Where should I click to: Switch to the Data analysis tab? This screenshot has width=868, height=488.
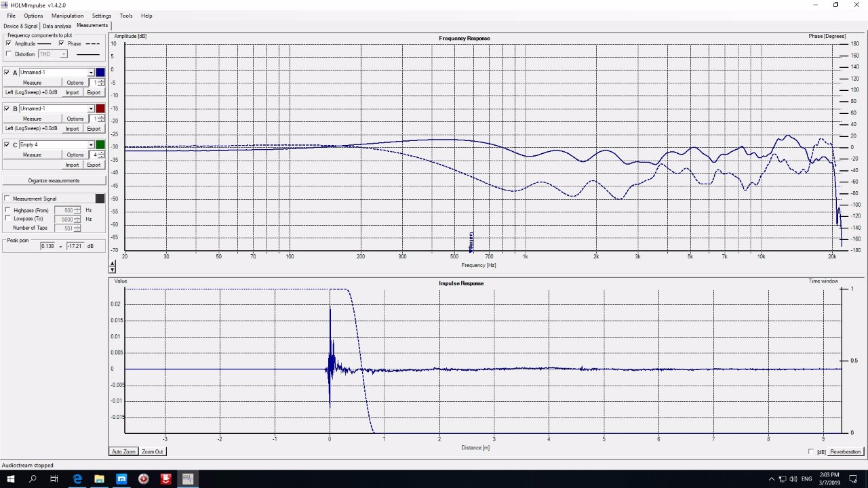[x=57, y=26]
